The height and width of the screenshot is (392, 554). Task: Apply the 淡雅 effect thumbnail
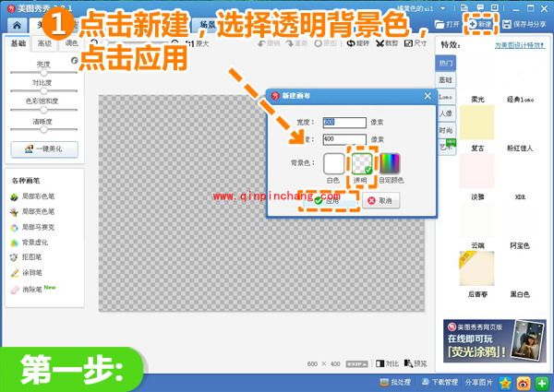(x=476, y=171)
